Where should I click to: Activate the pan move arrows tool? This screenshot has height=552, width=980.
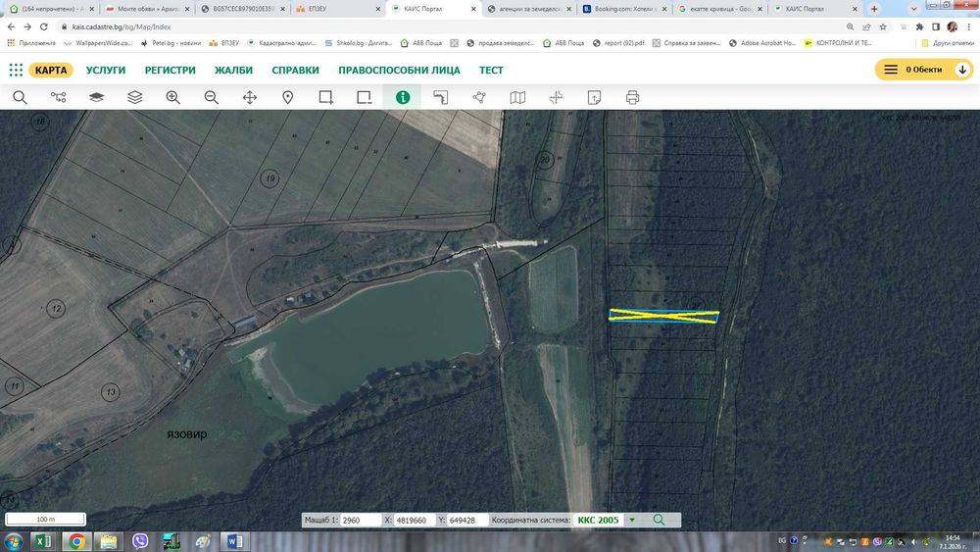click(249, 97)
